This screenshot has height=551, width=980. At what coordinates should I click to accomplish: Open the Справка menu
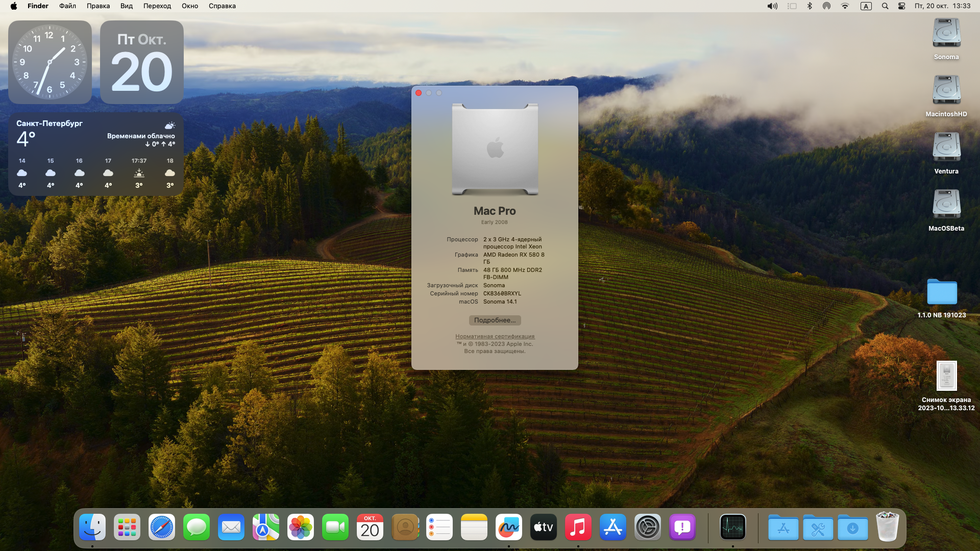pos(222,6)
